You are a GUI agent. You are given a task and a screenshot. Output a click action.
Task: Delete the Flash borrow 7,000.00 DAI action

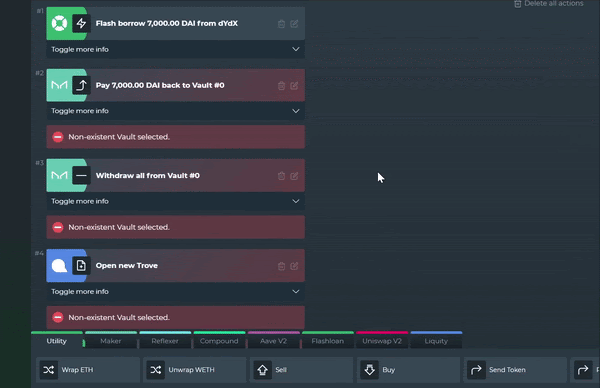pos(281,24)
